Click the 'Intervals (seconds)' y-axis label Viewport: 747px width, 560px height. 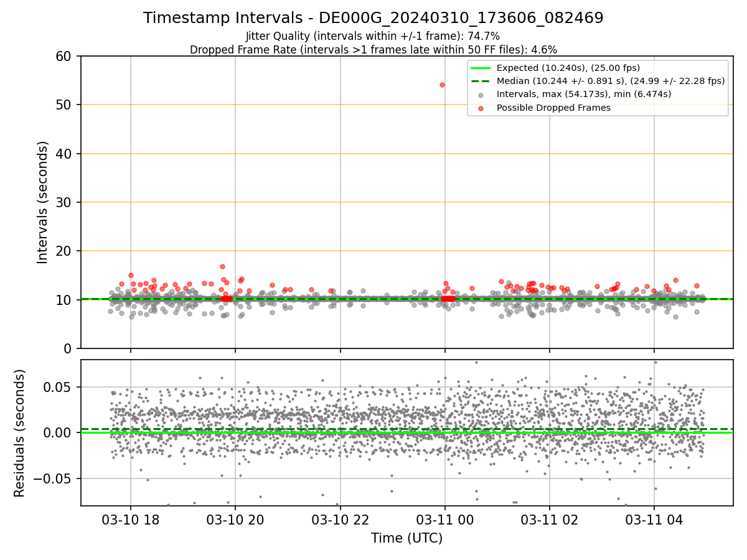tap(42, 202)
